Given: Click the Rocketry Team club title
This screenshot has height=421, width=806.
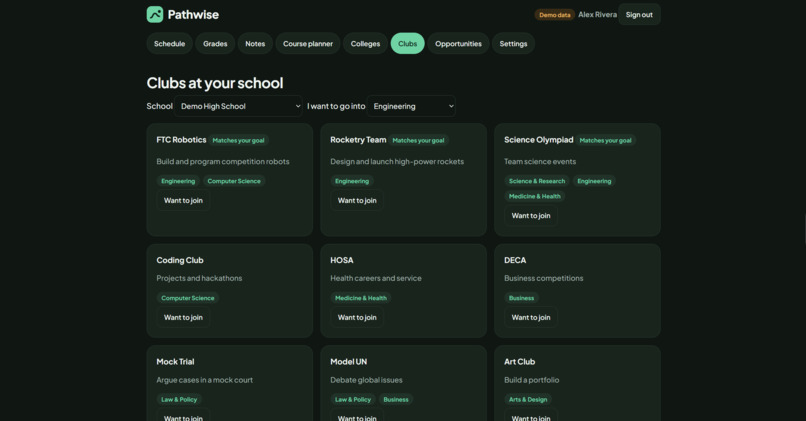Looking at the screenshot, I should click(x=358, y=140).
